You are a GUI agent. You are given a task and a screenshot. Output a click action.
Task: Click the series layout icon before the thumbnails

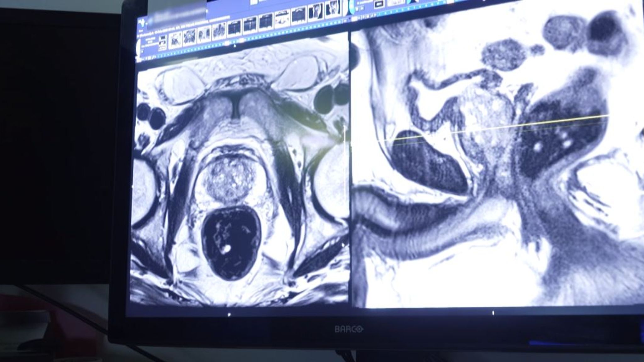[163, 43]
